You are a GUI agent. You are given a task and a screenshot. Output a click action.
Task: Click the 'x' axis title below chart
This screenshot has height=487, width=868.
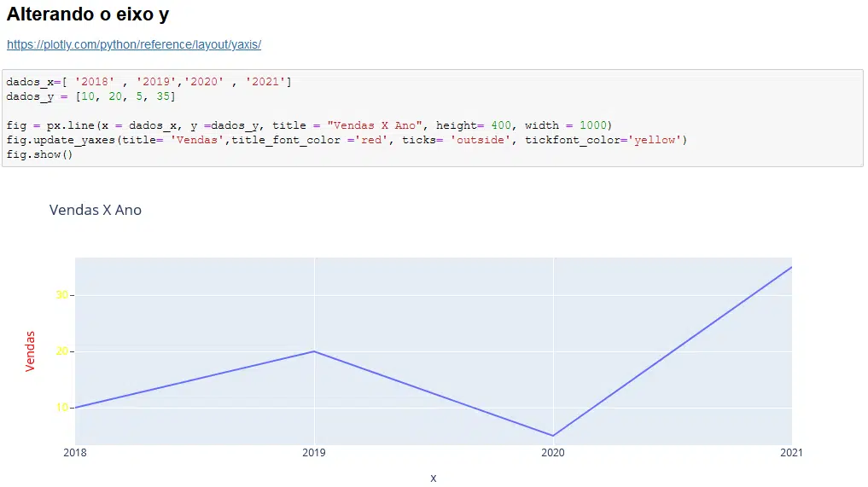(x=434, y=478)
